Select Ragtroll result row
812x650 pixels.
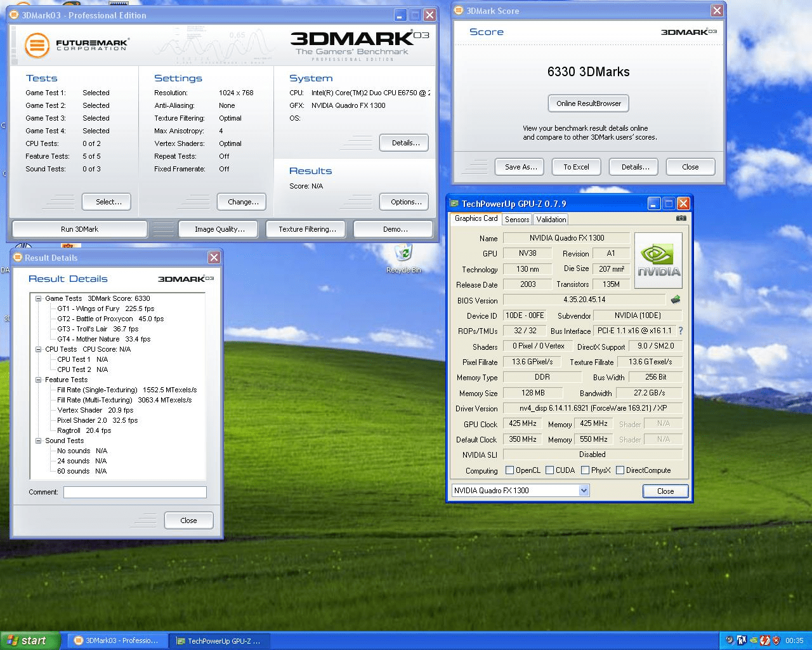84,430
